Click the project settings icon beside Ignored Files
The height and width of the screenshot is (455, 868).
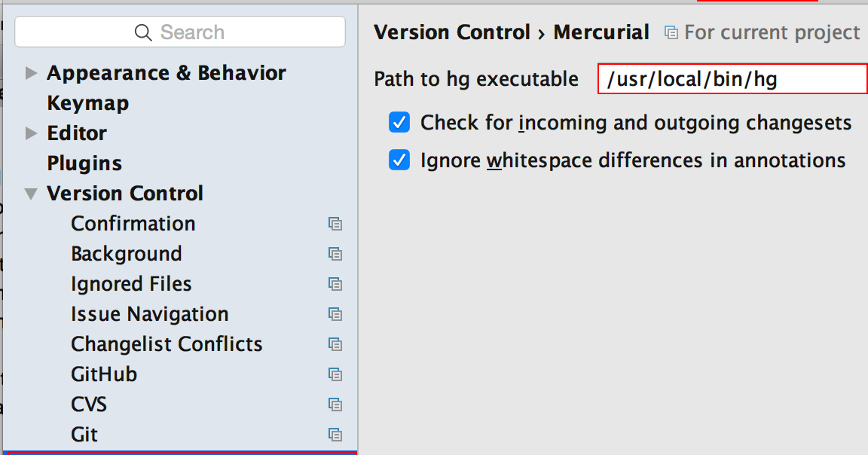tap(335, 284)
